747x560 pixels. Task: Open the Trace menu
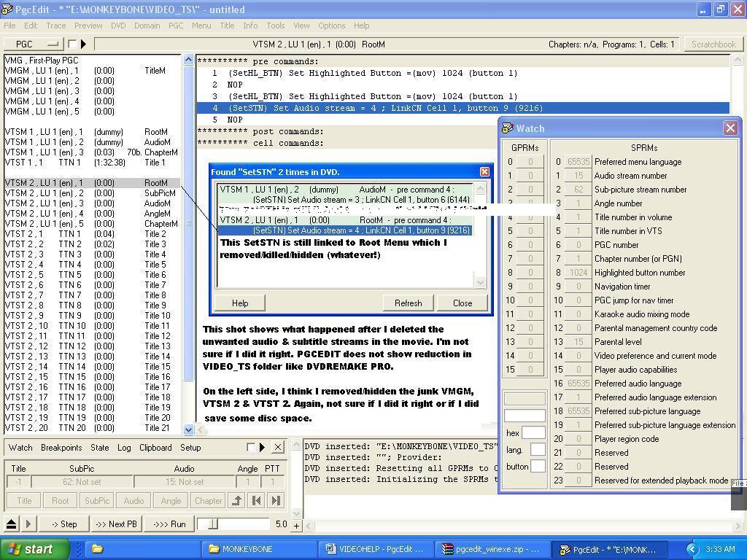click(56, 26)
